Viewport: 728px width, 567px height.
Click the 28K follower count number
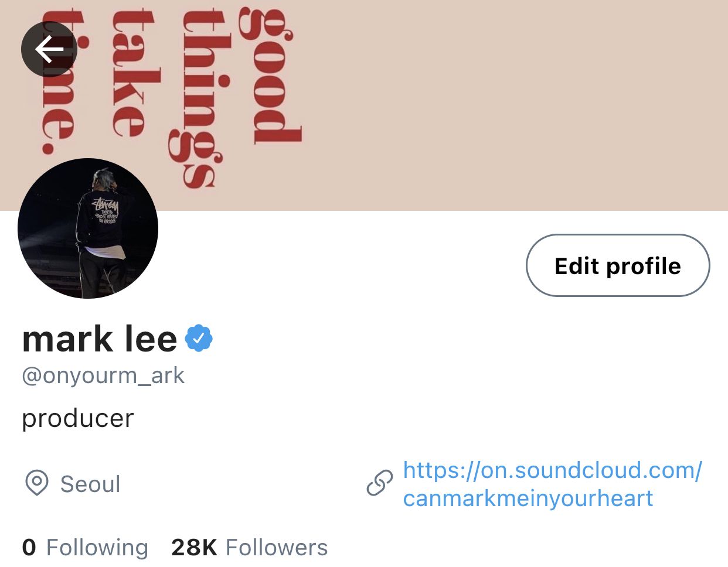click(x=194, y=548)
